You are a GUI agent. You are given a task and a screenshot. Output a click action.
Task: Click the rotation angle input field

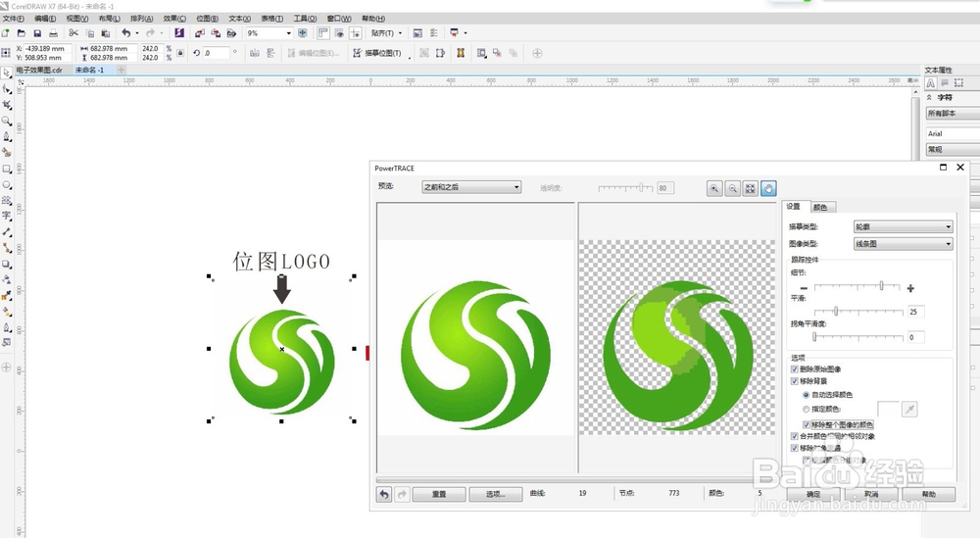click(216, 53)
